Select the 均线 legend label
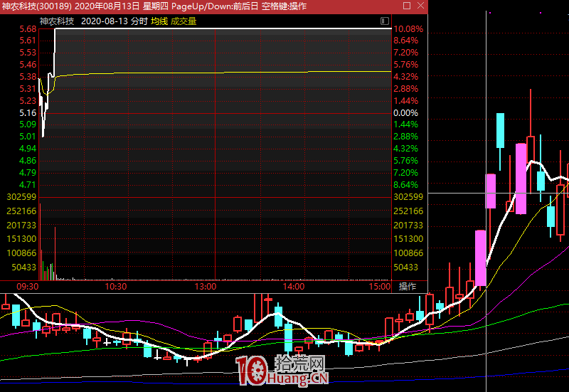Screen dimensions: 569x392 [159, 21]
